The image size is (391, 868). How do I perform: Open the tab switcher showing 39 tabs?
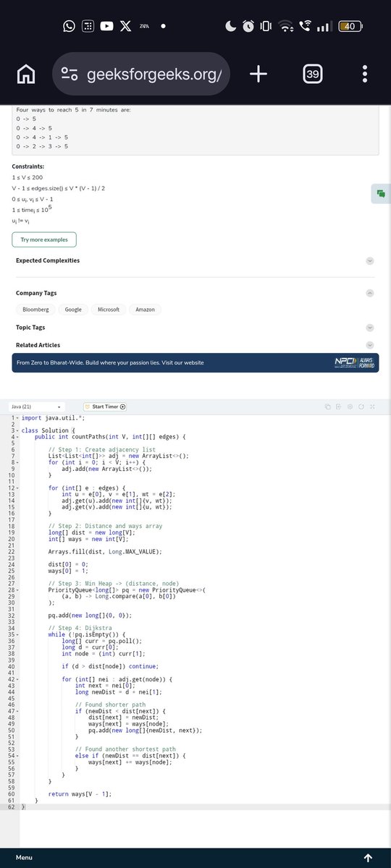313,74
